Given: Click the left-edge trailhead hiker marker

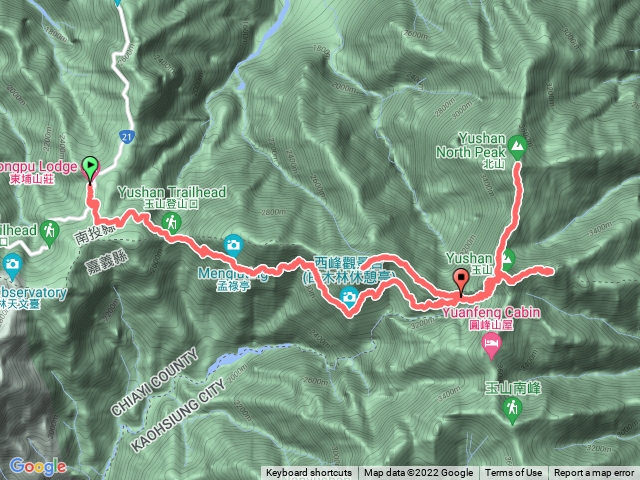Looking at the screenshot, I should pyautogui.click(x=49, y=233).
